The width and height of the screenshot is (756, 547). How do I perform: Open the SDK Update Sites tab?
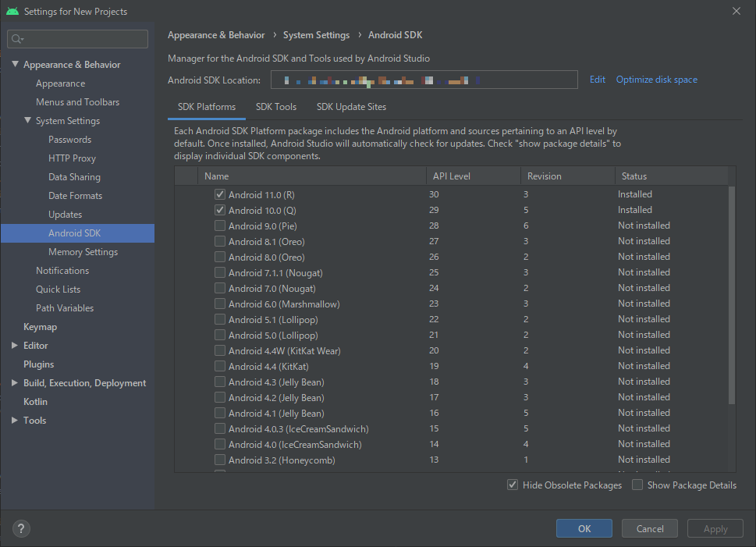(x=352, y=107)
